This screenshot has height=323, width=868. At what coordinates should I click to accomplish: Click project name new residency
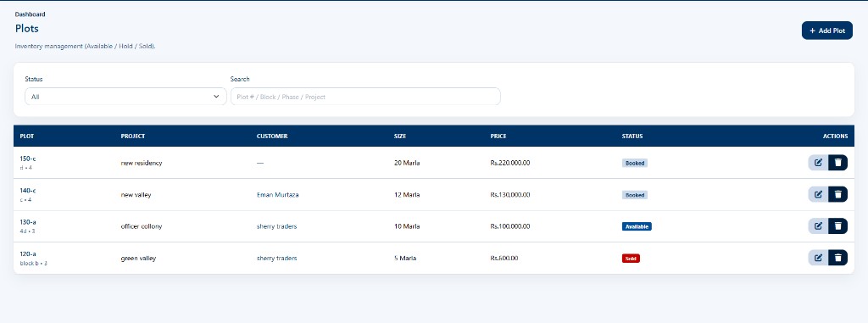pos(142,163)
